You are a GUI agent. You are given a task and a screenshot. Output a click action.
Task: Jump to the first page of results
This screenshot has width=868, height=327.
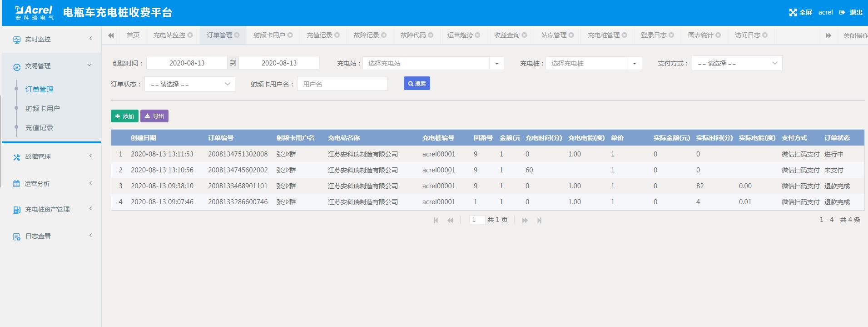pos(436,220)
